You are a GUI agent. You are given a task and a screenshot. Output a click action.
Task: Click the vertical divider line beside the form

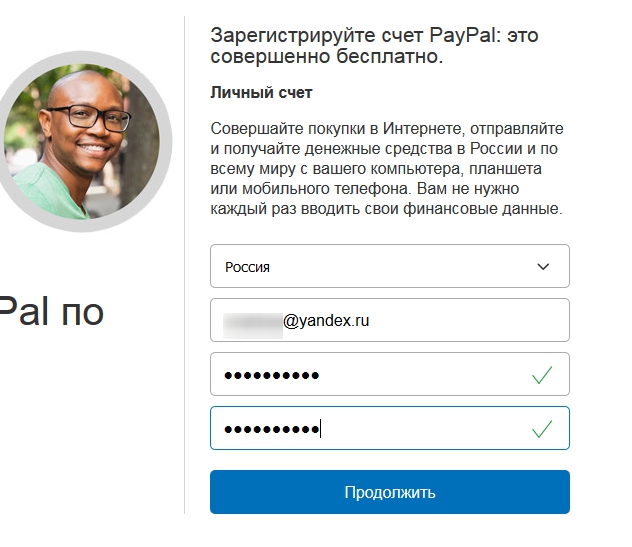click(x=185, y=265)
